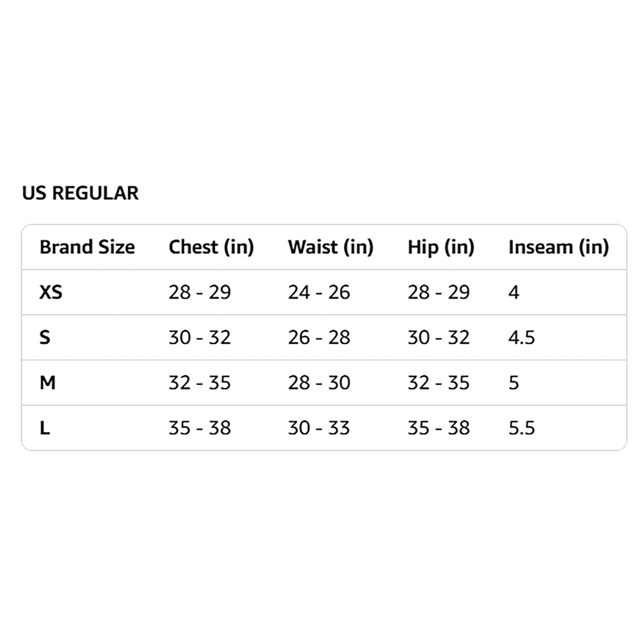Screen dimensions: 644x644
Task: Click the Chest (in) column header
Action: [x=211, y=248]
